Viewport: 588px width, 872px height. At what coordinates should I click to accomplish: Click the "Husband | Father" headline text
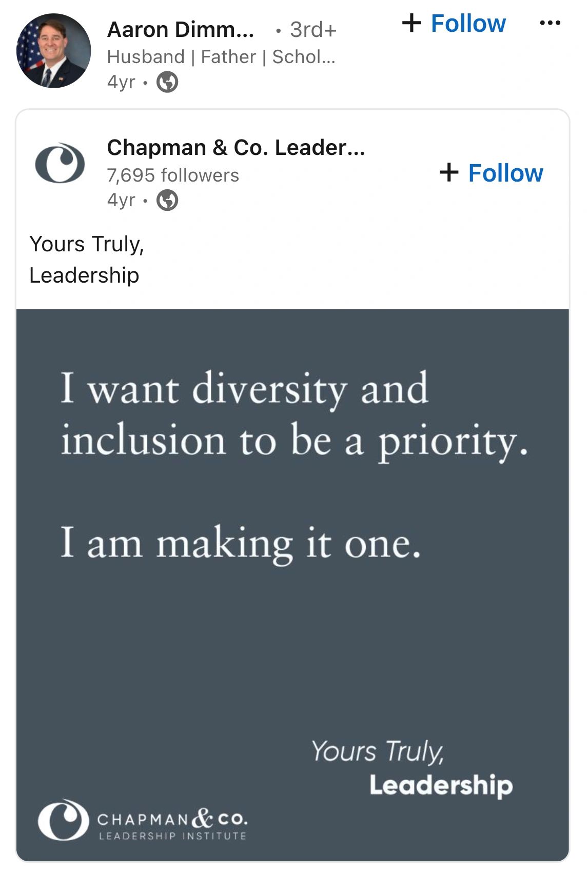[221, 57]
